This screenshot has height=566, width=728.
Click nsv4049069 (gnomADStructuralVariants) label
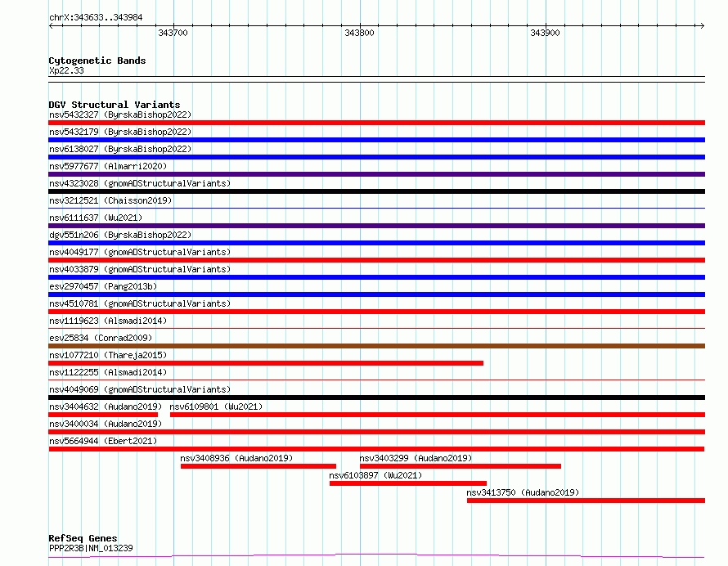pos(140,389)
